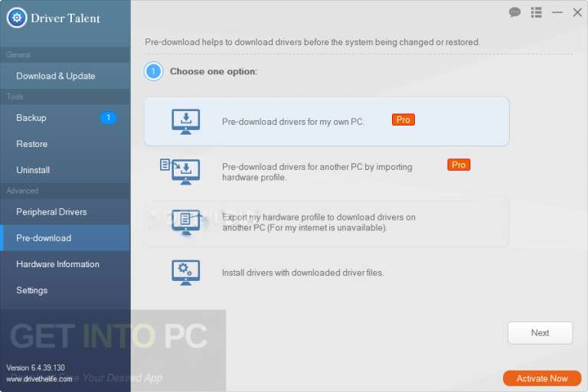This screenshot has height=392, width=588.
Task: Open the feedback chat bubble icon
Action: 514,12
